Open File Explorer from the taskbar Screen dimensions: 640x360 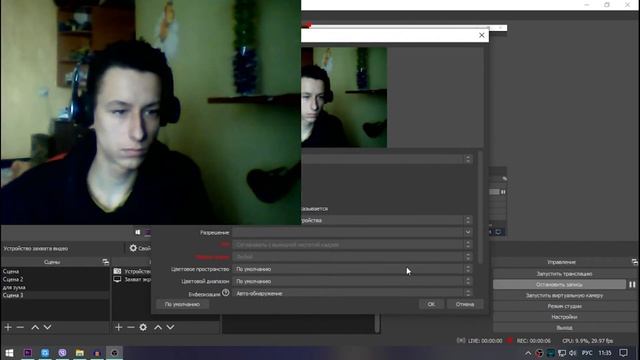[80, 353]
